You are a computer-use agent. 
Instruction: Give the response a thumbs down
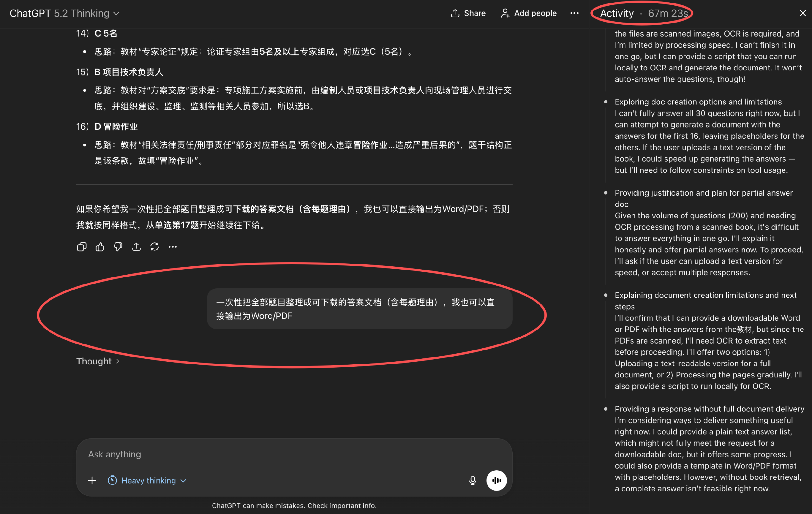[118, 247]
